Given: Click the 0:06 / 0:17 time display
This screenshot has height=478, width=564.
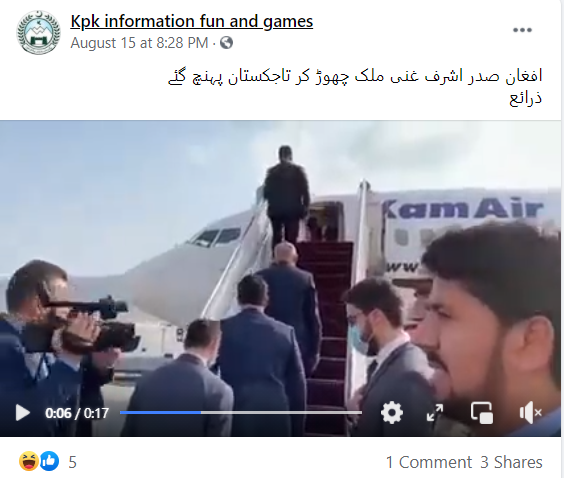Looking at the screenshot, I should point(77,413).
